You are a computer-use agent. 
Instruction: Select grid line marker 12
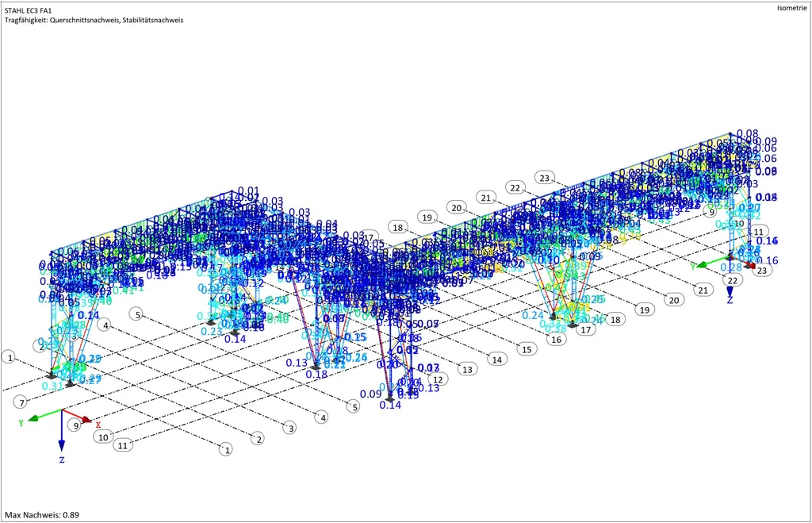(x=437, y=379)
